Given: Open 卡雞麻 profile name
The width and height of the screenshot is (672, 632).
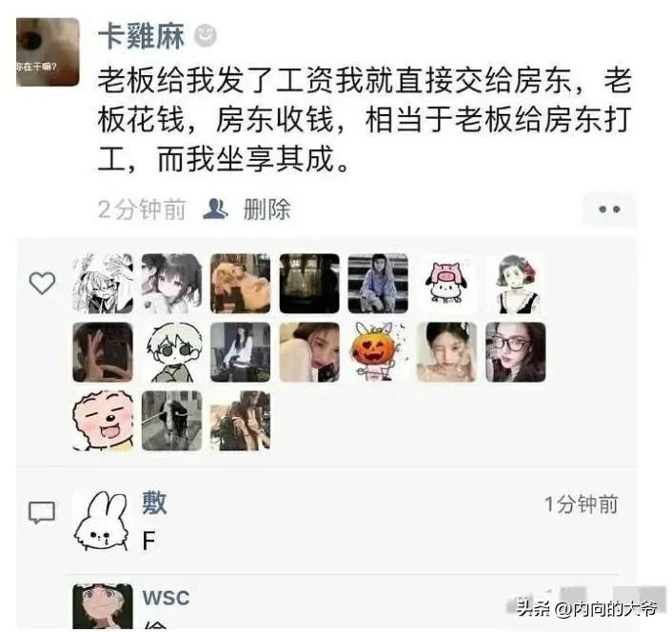Looking at the screenshot, I should tap(142, 36).
